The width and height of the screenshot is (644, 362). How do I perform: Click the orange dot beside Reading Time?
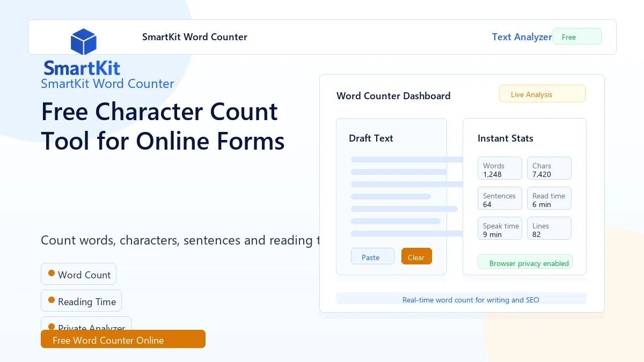click(52, 300)
